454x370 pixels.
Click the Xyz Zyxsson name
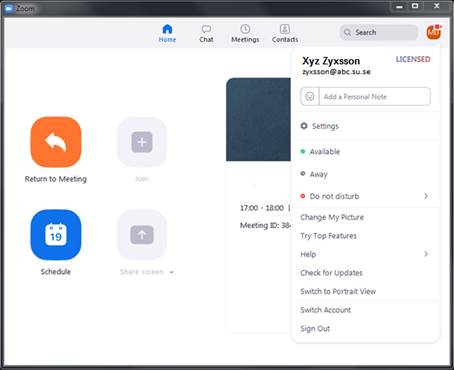tap(331, 61)
